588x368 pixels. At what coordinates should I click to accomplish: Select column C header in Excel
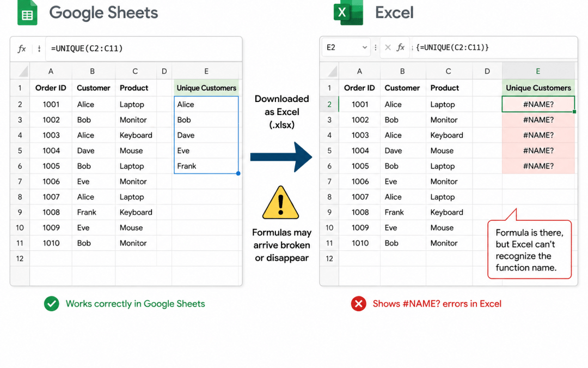point(448,71)
